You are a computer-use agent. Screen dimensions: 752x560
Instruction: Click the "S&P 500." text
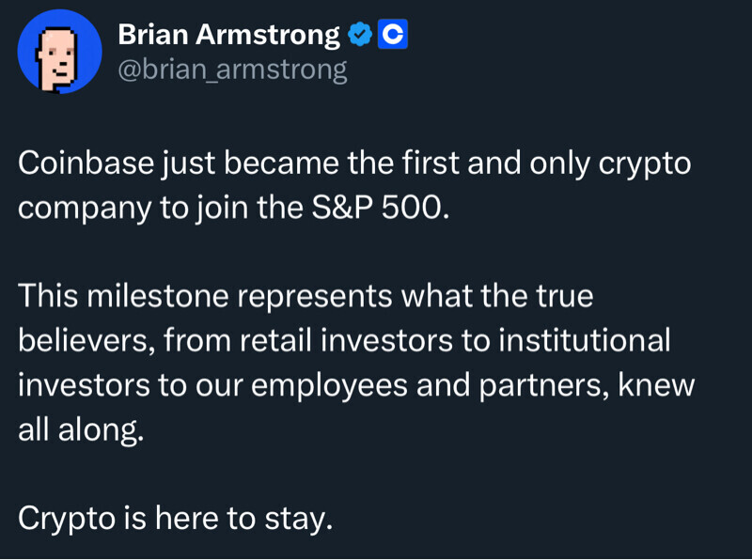point(384,207)
